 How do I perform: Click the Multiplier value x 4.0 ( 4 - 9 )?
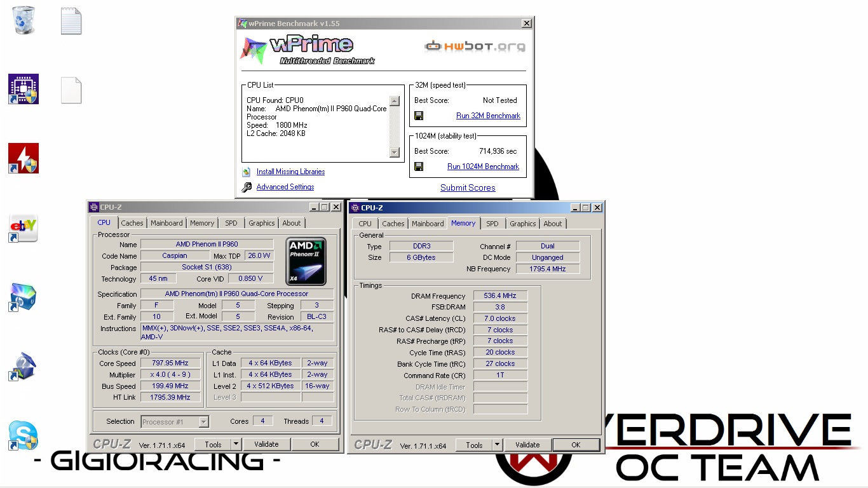[170, 375]
